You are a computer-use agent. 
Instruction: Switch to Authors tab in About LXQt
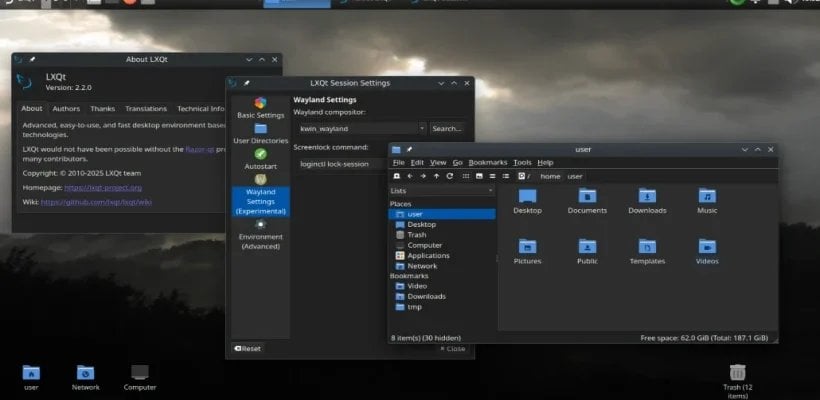pos(66,109)
